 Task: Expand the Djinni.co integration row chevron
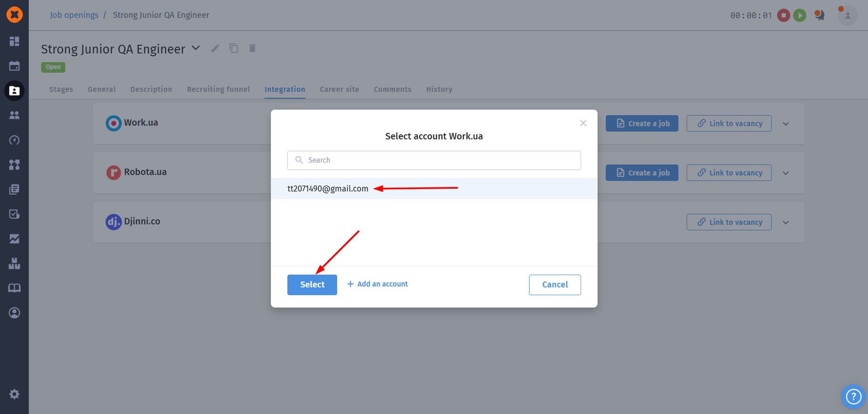point(786,223)
